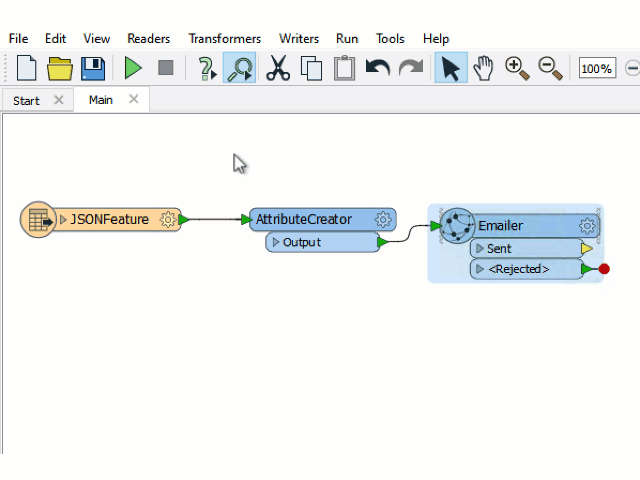Expand the JSONFeature attributes triangle
Viewport: 640px width, 480px height.
(63, 220)
